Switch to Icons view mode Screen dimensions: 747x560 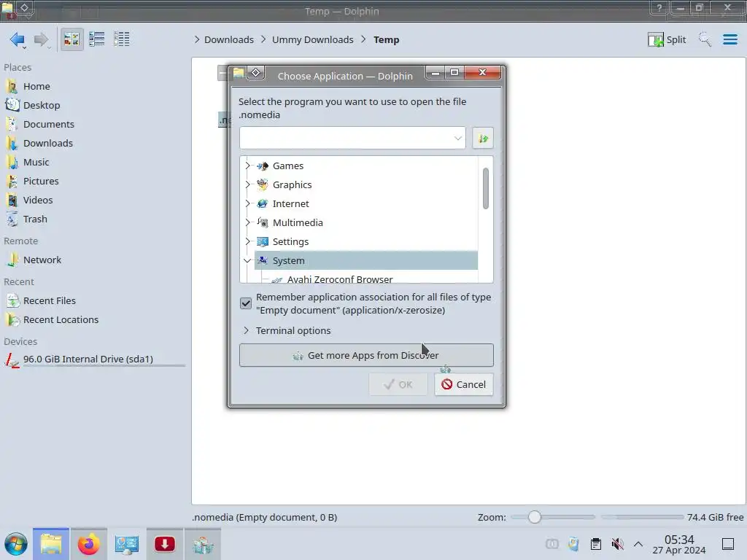(71, 39)
